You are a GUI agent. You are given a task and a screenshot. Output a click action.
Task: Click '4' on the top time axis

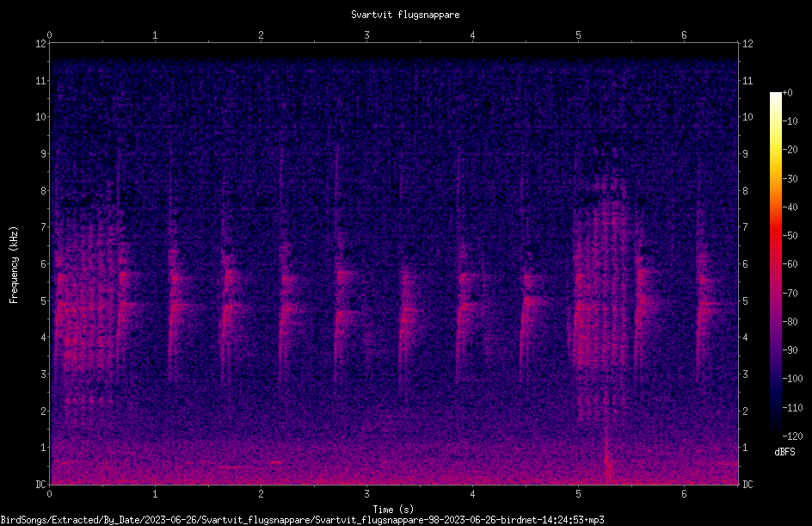pyautogui.click(x=472, y=35)
